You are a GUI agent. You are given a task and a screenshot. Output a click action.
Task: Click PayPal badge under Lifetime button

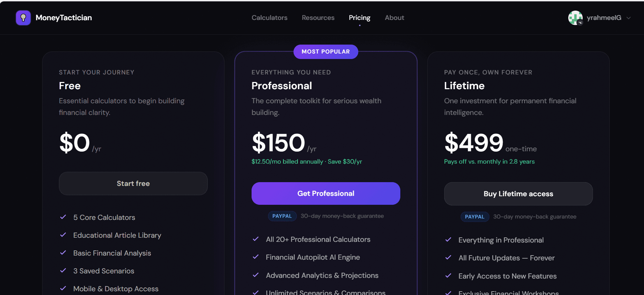(x=475, y=217)
